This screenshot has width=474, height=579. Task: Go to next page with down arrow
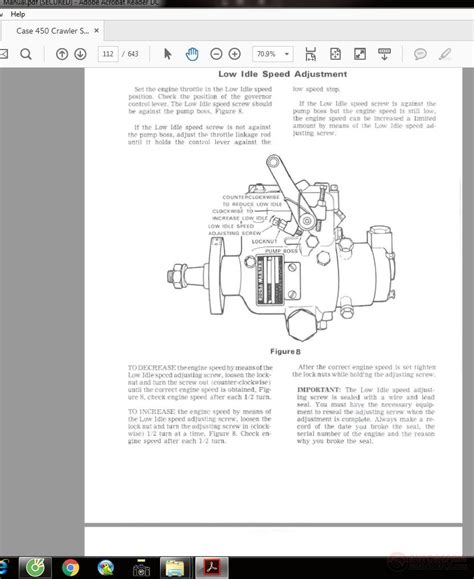[x=80, y=54]
